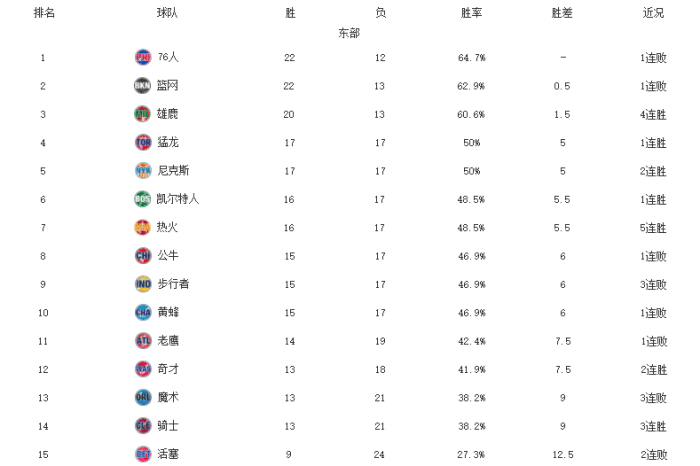The height and width of the screenshot is (466, 700).
Task: Click the 凯尔特人 team logo icon
Action: pos(142,198)
